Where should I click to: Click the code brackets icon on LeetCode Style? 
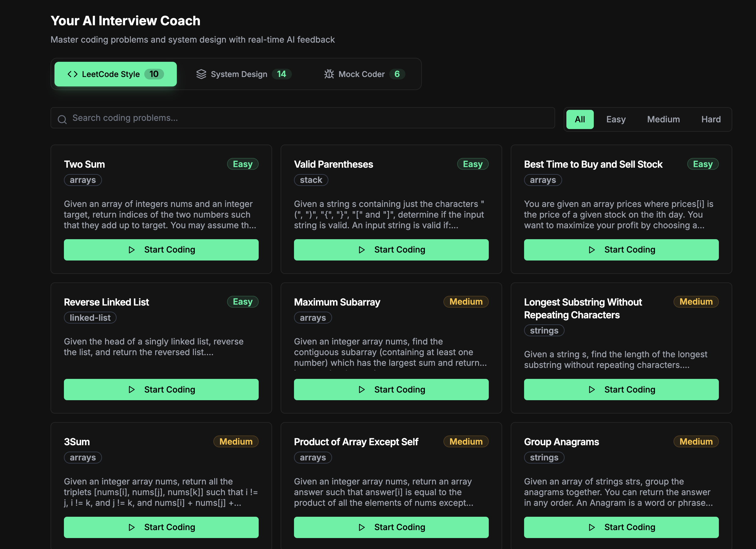pyautogui.click(x=72, y=74)
